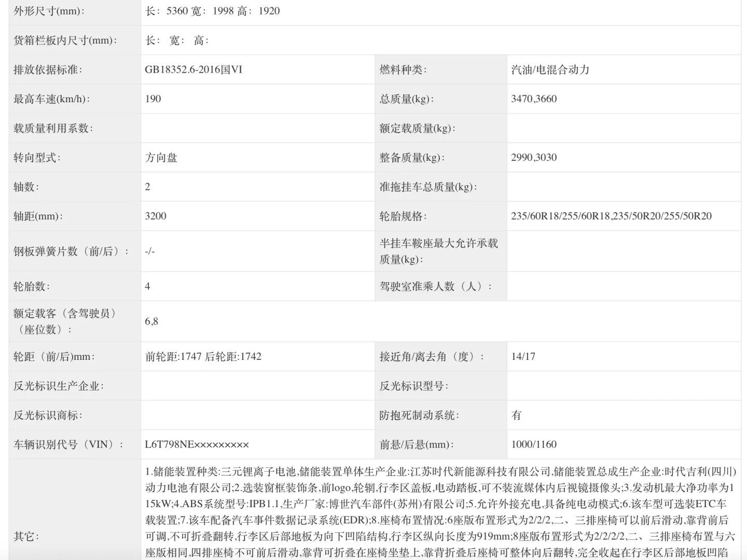
Task: Select the axle count value 2
Action: click(148, 187)
